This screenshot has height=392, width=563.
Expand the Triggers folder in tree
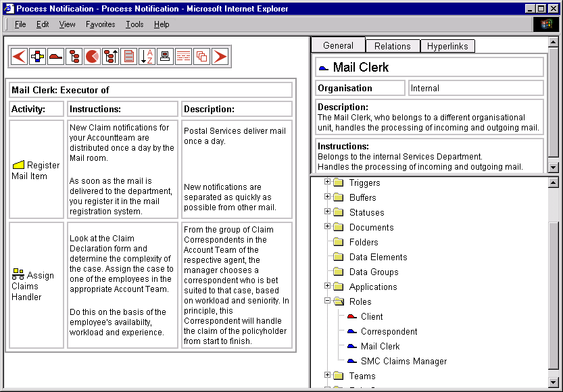point(328,182)
